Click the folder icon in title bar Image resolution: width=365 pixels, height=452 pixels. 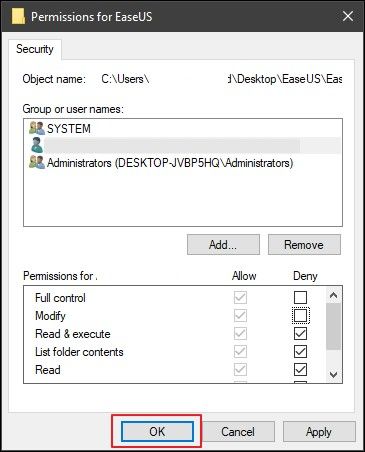18,16
